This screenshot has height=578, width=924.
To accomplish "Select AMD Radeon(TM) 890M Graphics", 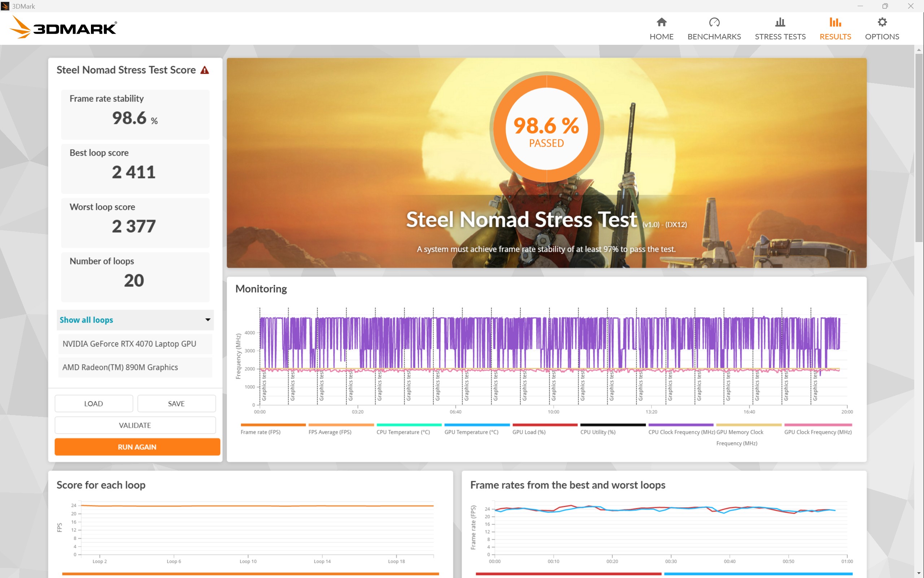I will click(x=135, y=367).
